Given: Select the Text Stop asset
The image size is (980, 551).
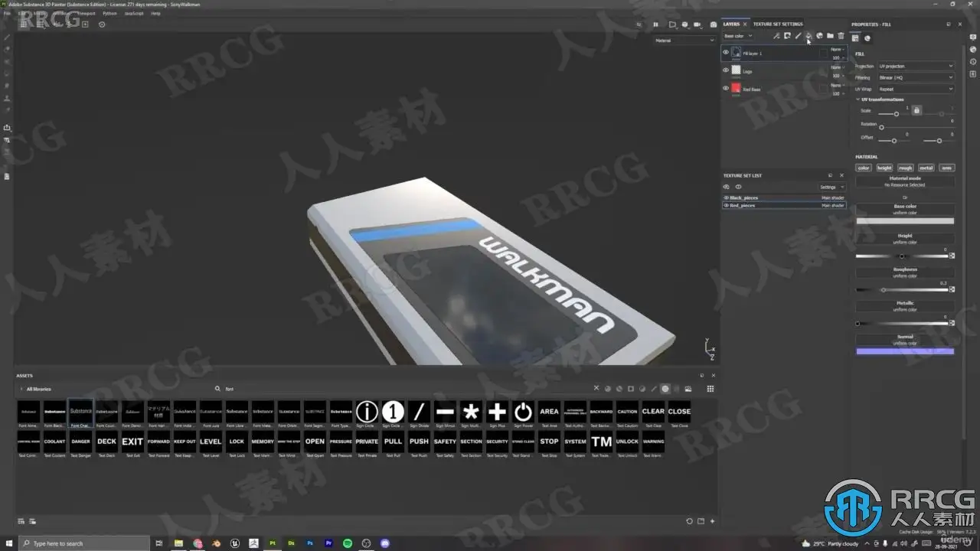Looking at the screenshot, I should tap(549, 444).
